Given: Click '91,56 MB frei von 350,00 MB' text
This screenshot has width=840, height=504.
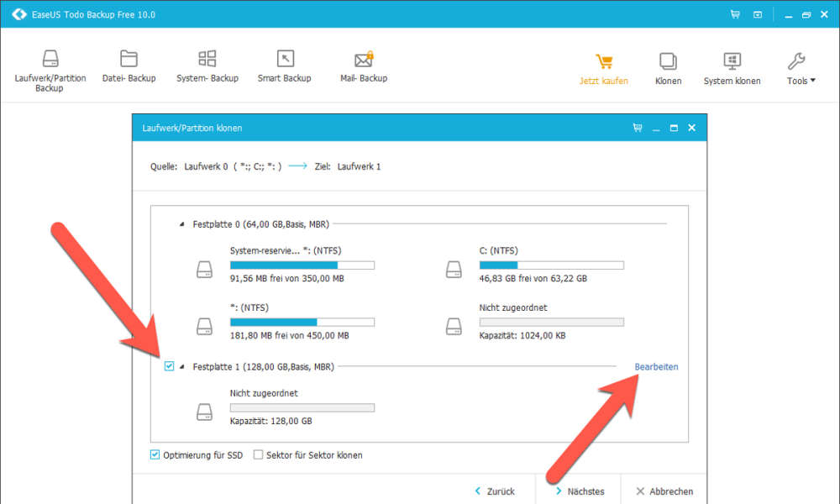Looking at the screenshot, I should pyautogui.click(x=286, y=279).
